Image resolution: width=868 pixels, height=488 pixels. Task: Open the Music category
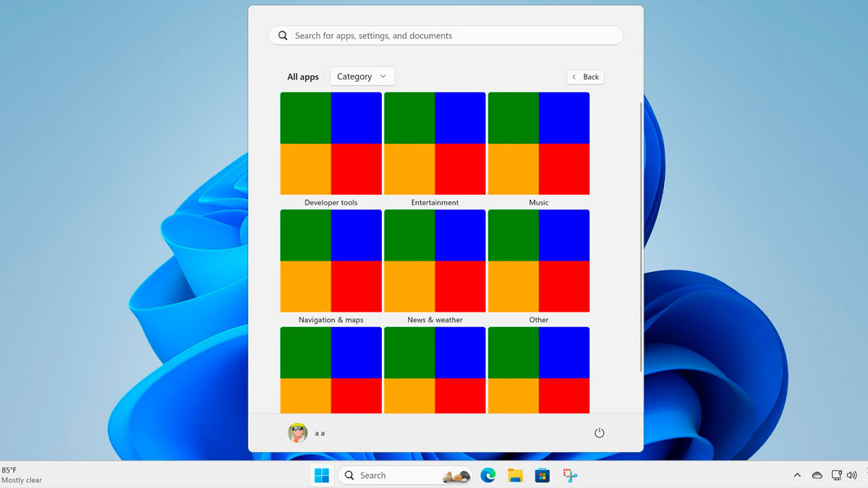pos(538,143)
